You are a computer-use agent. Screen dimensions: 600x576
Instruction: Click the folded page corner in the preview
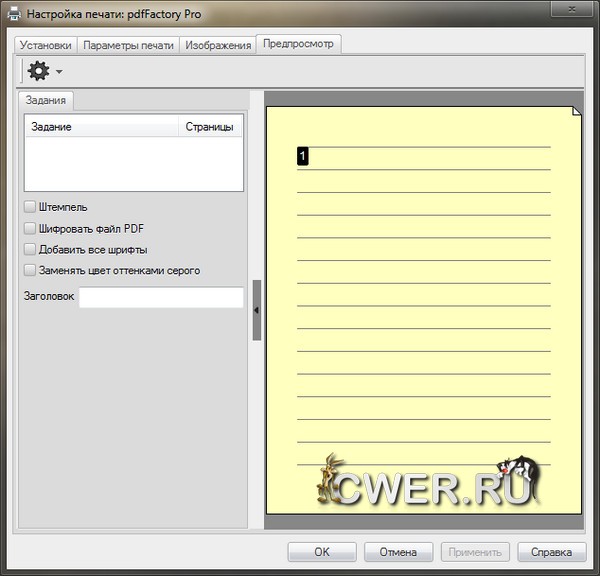pyautogui.click(x=575, y=111)
